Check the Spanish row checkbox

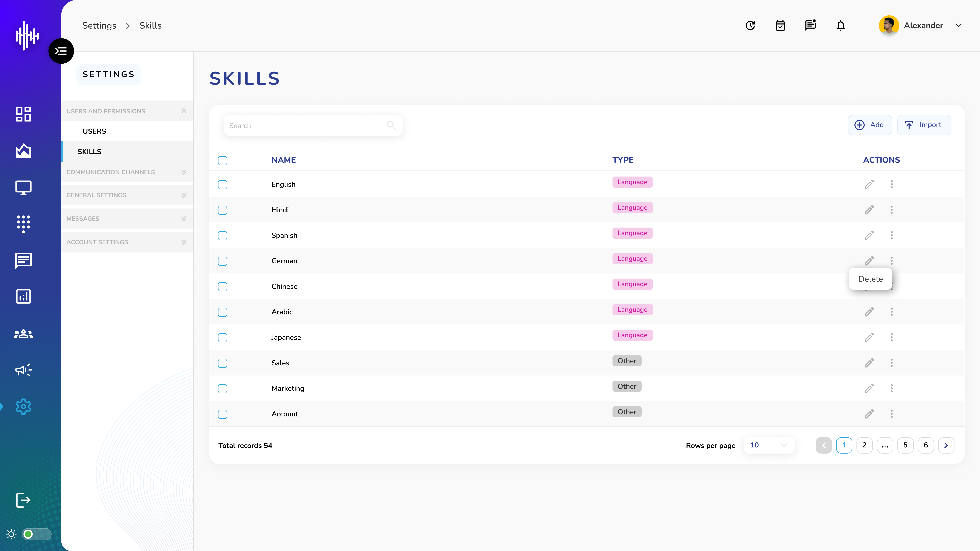[223, 235]
